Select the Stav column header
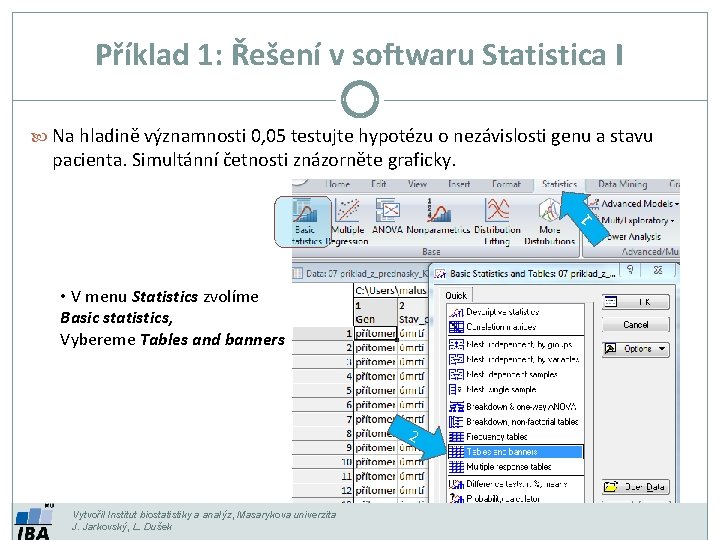The height and width of the screenshot is (540, 720). pos(413,313)
